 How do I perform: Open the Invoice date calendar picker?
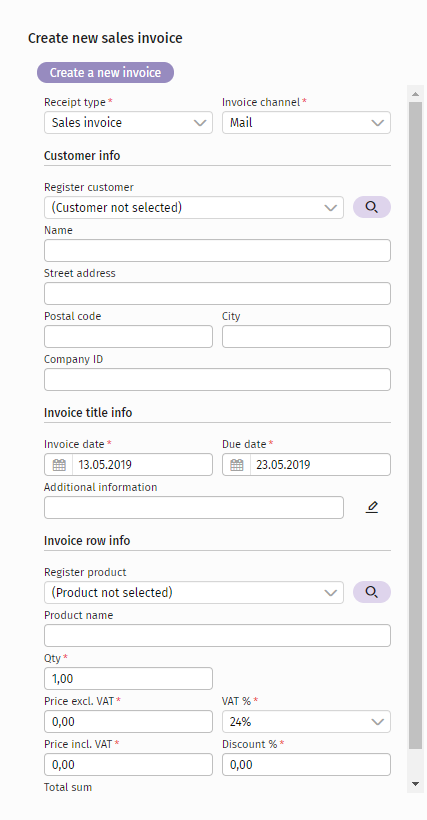pos(59,464)
